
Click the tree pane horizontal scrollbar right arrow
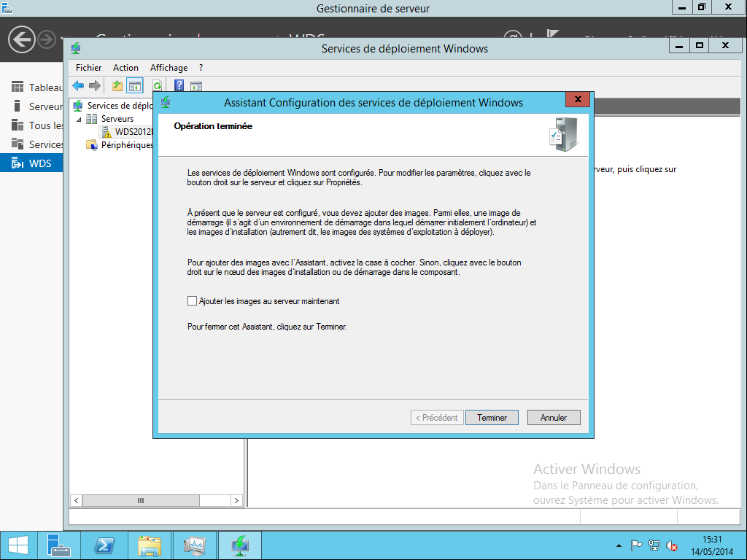237,500
